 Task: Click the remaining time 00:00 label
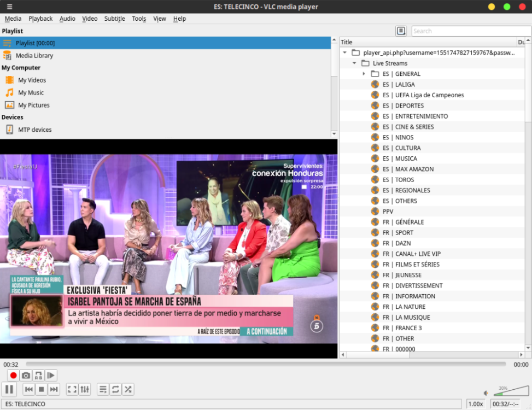[521, 365]
